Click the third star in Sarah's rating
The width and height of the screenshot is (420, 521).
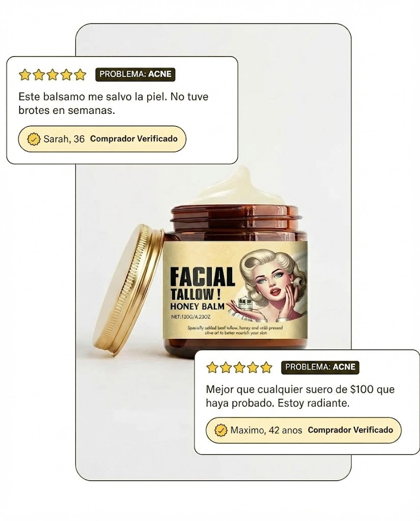point(52,75)
